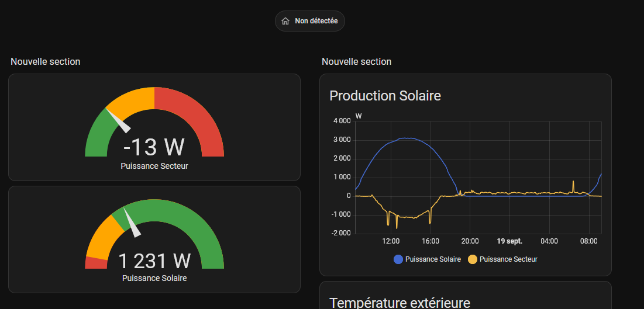Click the 20:00 time axis label

(470, 241)
